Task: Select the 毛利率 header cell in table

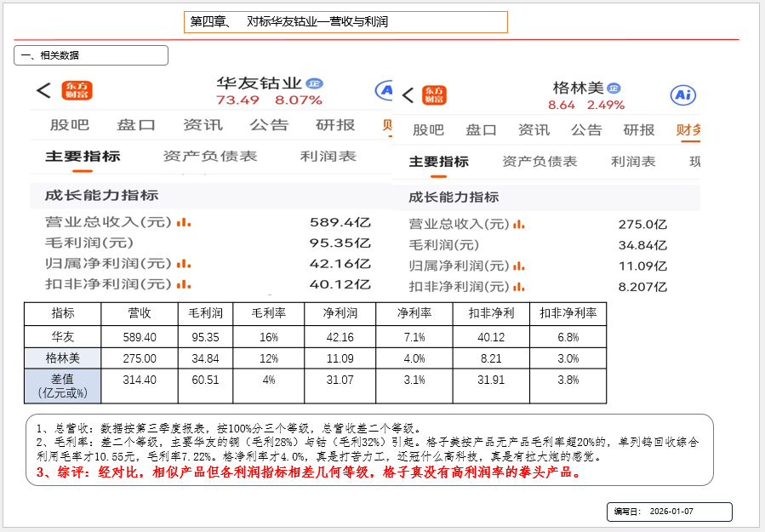Action: tap(269, 314)
